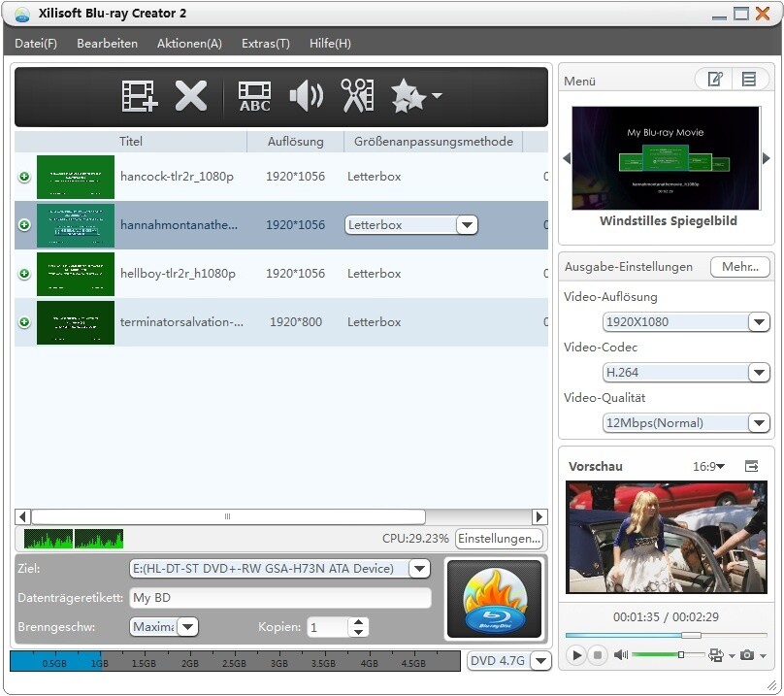Click the horizontal scrollbar left arrow
This screenshot has height=696, width=784.
coord(22,516)
